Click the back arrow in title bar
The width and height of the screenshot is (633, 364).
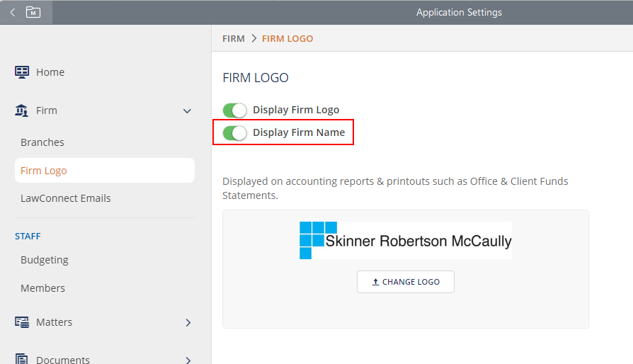point(12,12)
